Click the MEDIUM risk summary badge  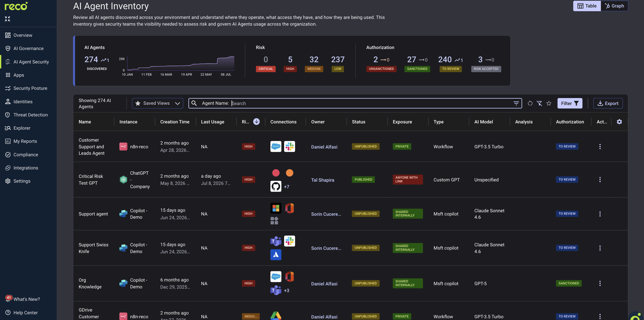(314, 69)
